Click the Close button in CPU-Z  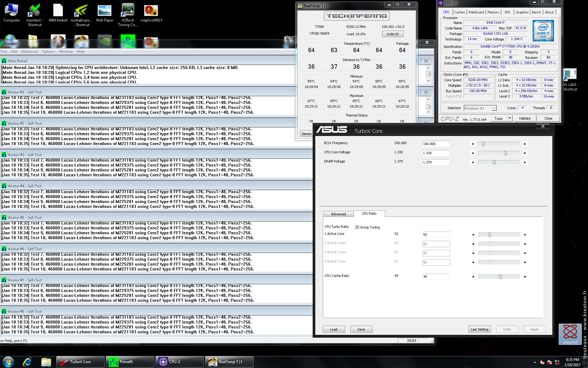(x=548, y=118)
